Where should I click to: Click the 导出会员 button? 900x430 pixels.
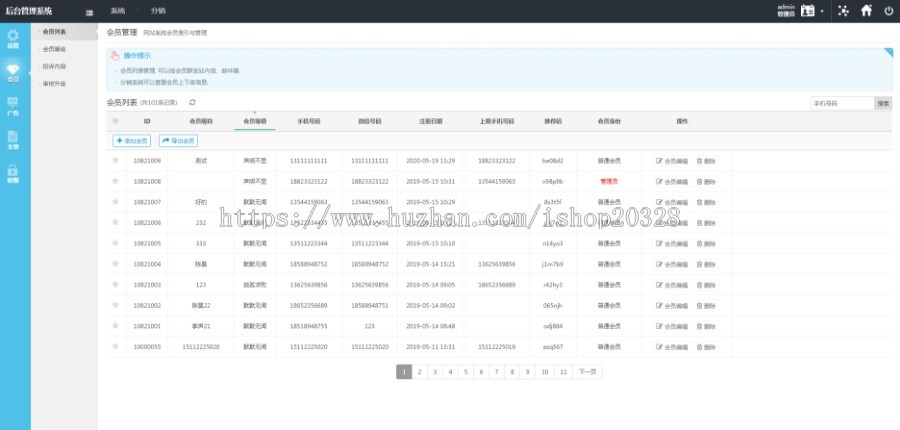(x=178, y=141)
